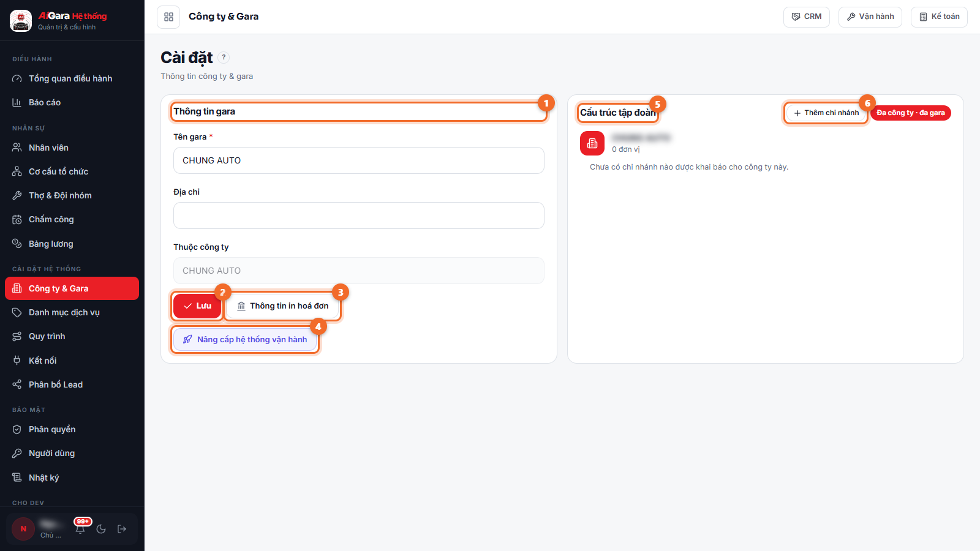Click the Lưu save button
The image size is (980, 551).
(x=197, y=306)
